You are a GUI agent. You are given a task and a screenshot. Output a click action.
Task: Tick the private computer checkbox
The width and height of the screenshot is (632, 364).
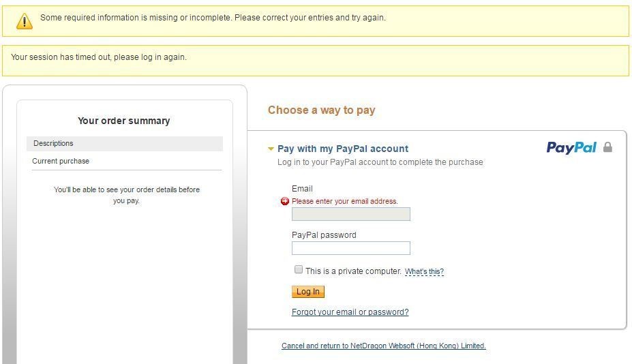pyautogui.click(x=299, y=270)
